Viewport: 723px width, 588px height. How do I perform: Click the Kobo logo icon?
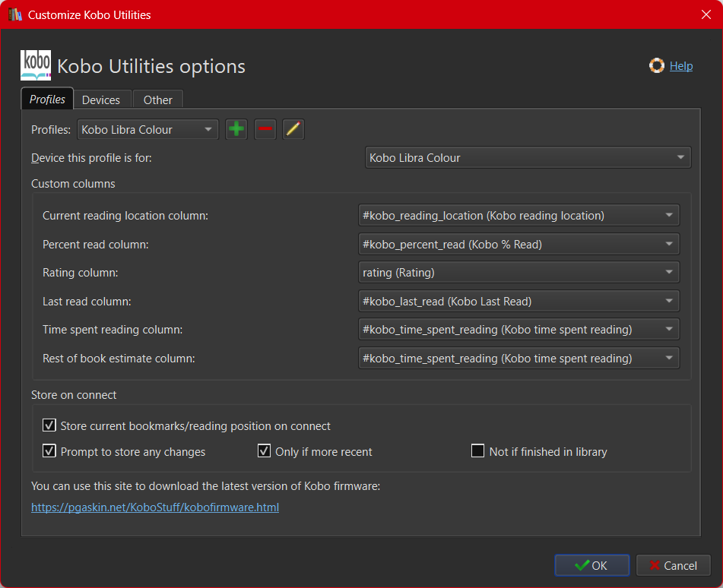(x=36, y=65)
